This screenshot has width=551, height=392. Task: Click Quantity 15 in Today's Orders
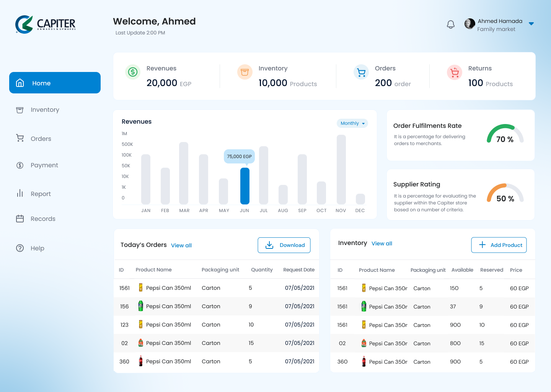point(251,343)
